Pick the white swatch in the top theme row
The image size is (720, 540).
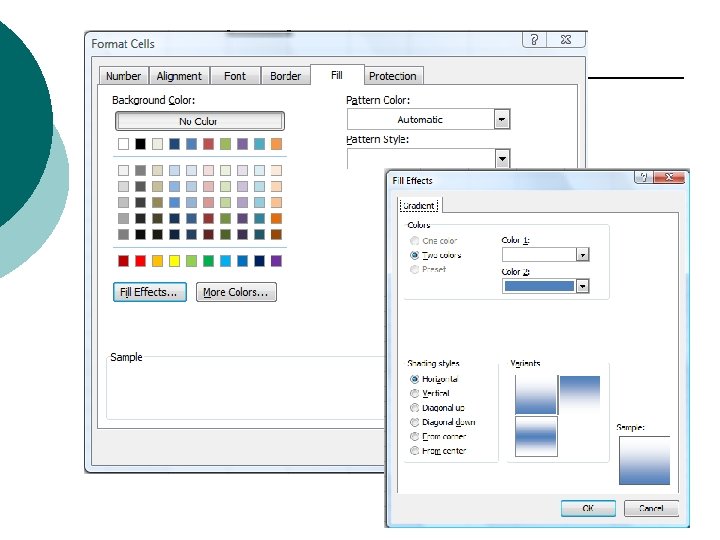click(124, 144)
